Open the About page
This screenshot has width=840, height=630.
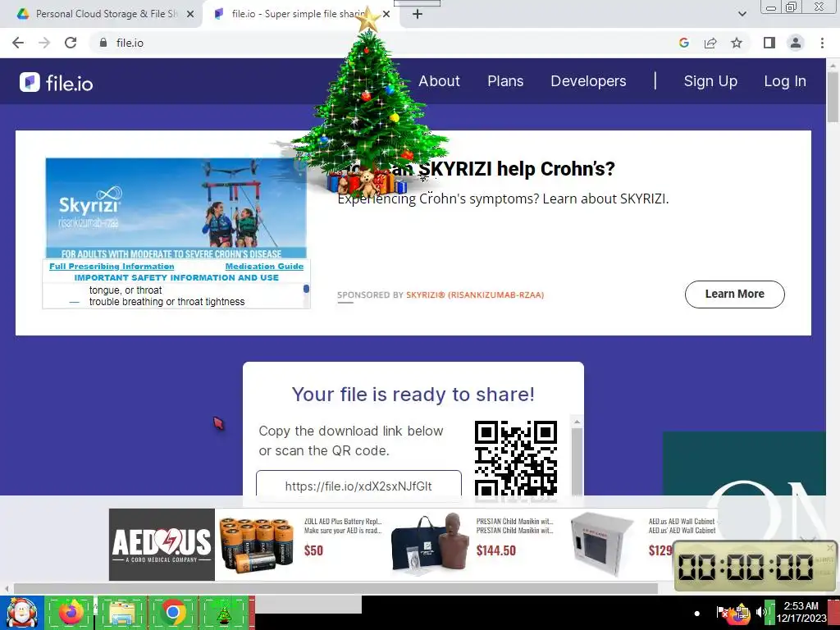[439, 81]
